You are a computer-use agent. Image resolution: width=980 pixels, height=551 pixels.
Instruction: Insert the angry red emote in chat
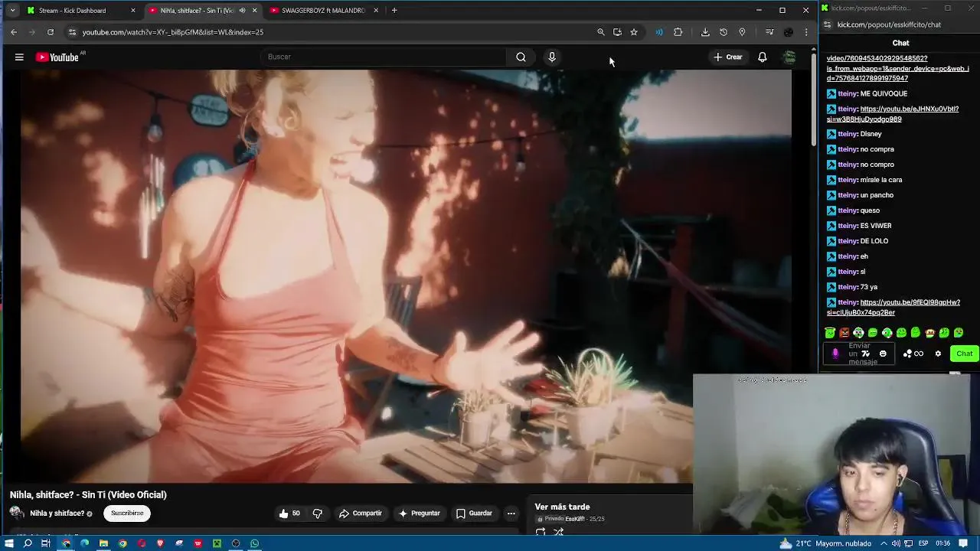(x=844, y=333)
